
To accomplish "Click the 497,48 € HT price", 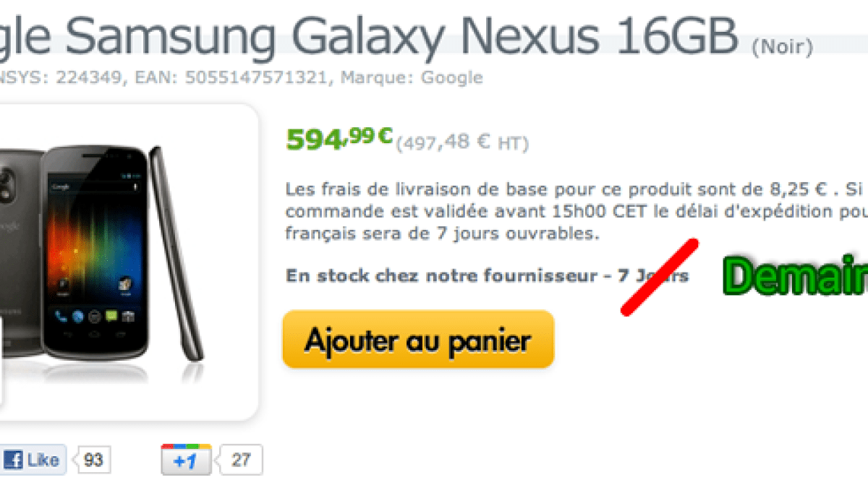I will point(463,143).
